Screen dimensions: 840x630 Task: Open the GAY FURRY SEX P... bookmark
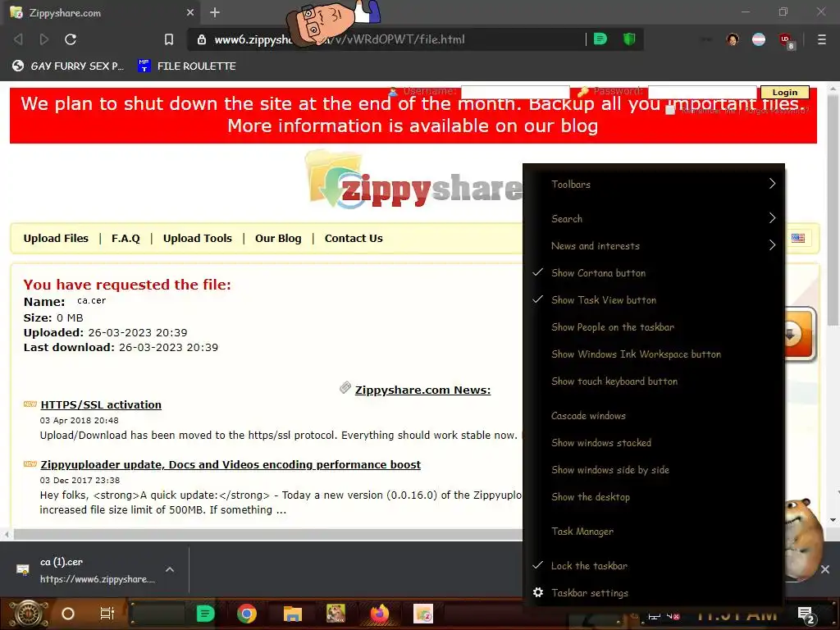coord(68,66)
